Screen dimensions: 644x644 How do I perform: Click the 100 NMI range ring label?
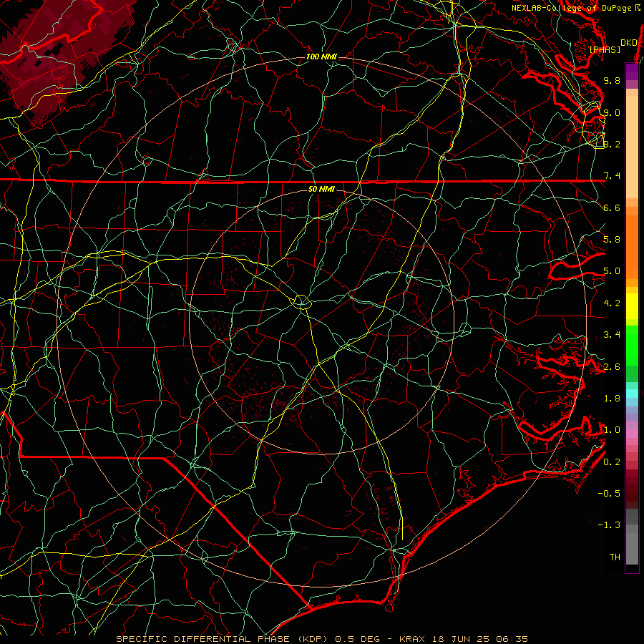(321, 57)
